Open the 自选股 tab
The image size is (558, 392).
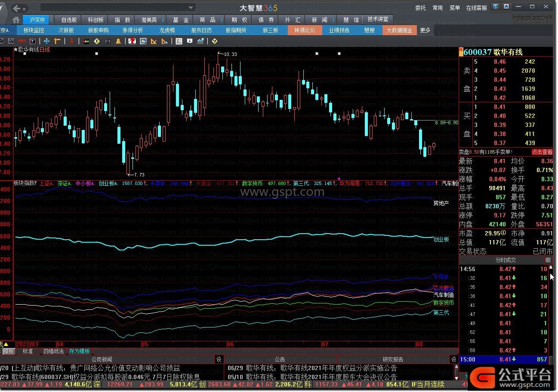pos(69,20)
